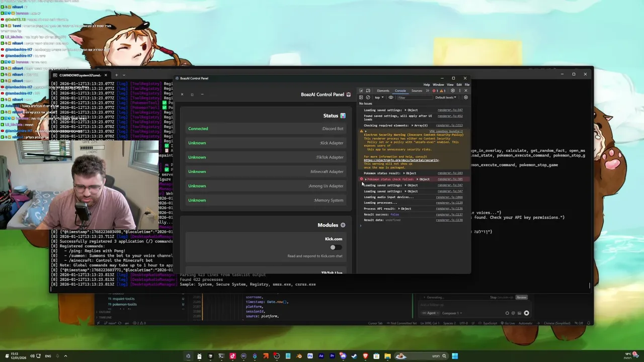Open DevTools kebab more-options menu
Image resolution: width=644 pixels, height=362 pixels.
click(460, 90)
